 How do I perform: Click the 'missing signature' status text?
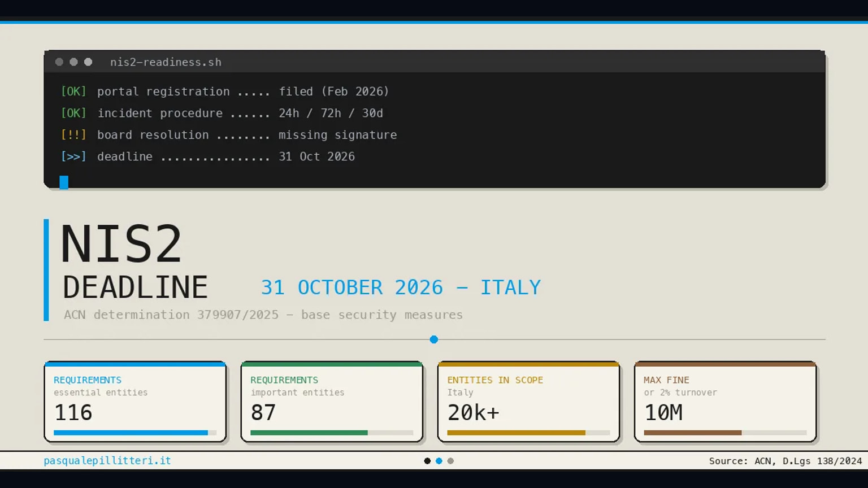click(x=337, y=135)
